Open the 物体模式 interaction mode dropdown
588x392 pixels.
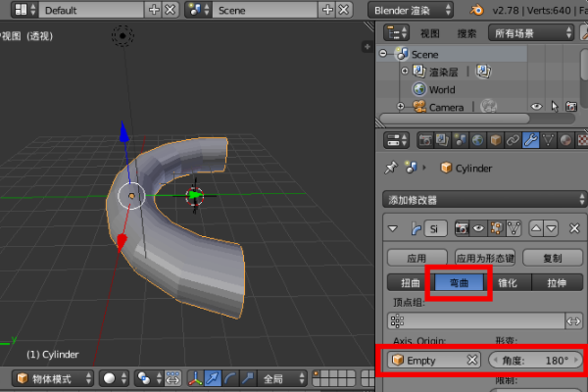pos(53,378)
